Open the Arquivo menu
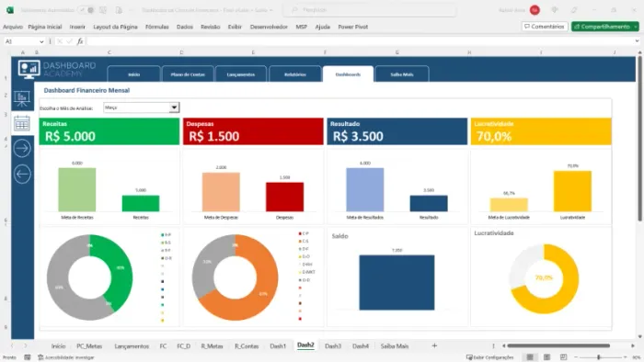The height and width of the screenshot is (362, 644). tap(13, 27)
